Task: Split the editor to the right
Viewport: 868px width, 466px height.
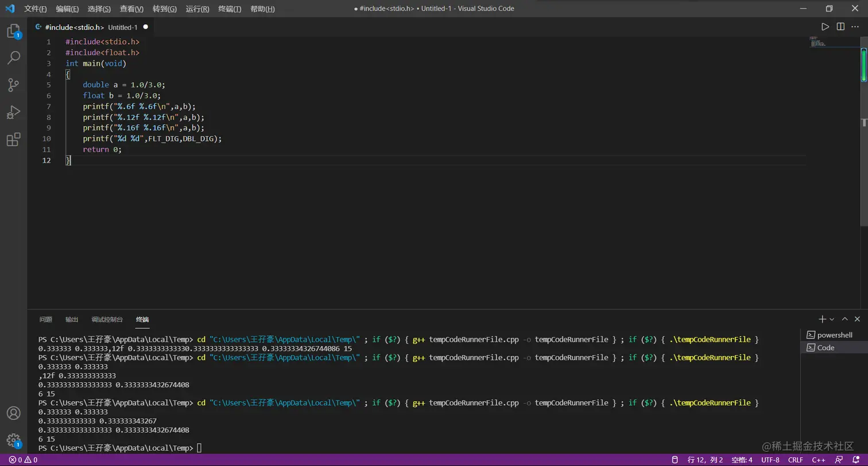Action: coord(840,27)
